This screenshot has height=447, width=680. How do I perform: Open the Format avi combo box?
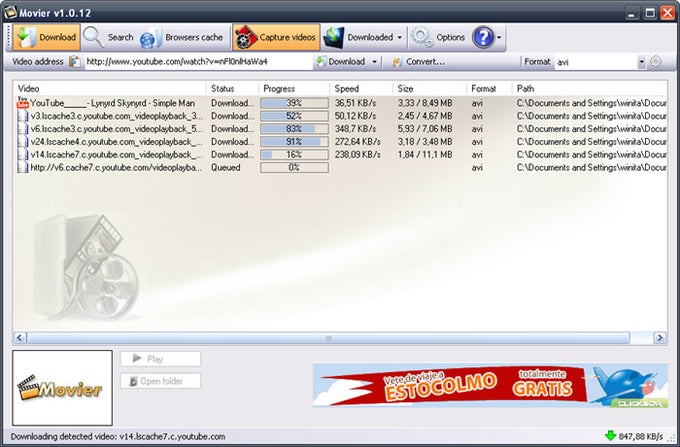point(600,62)
